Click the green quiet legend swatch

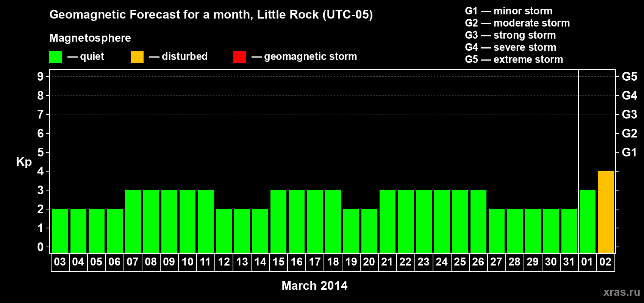click(55, 57)
